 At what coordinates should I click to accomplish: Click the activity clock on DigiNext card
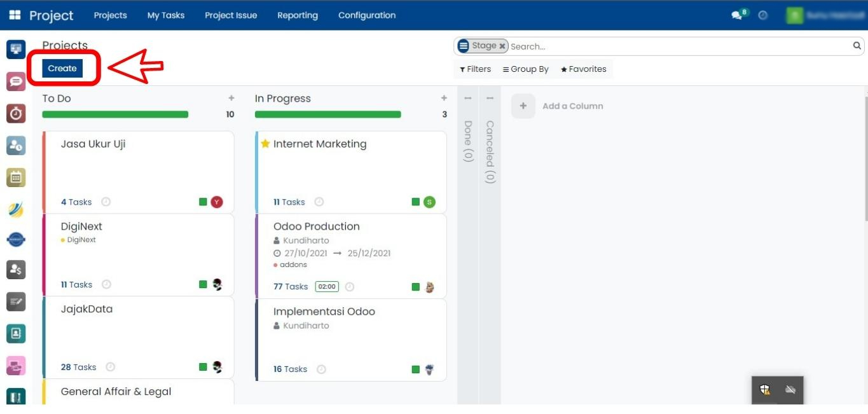point(106,285)
